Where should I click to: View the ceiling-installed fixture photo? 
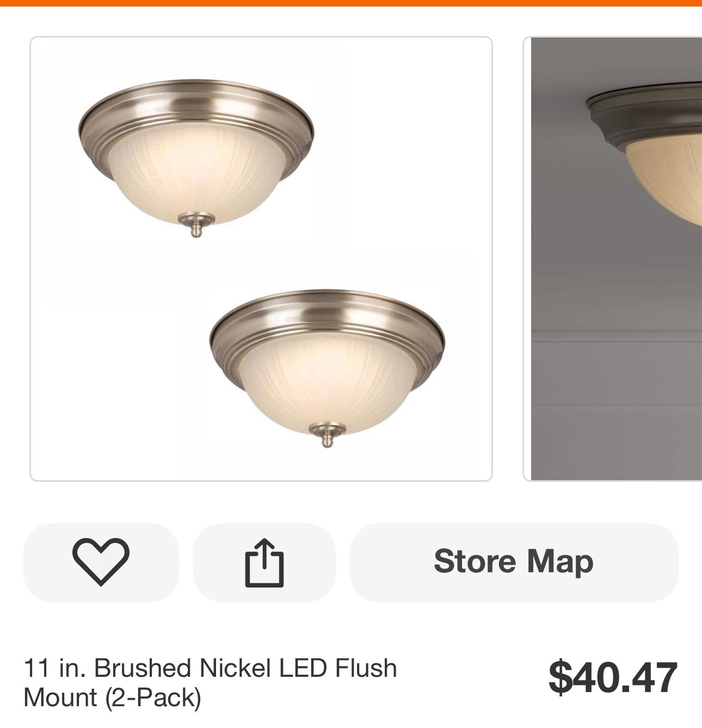click(613, 259)
